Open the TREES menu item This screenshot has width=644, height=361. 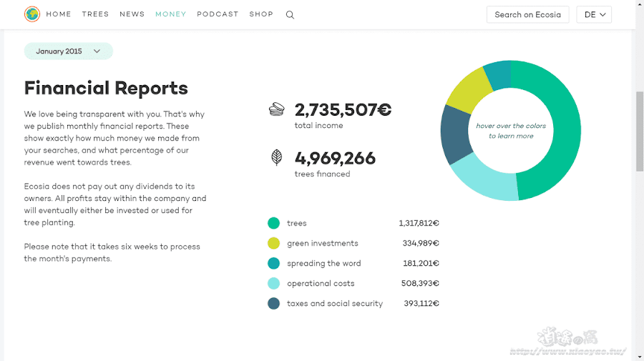[x=95, y=14]
